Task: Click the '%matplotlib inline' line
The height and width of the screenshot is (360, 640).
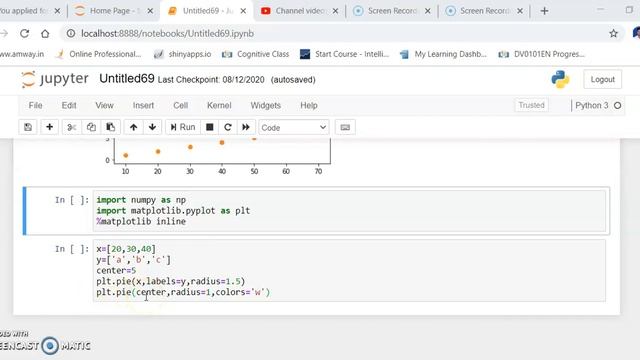Action: pos(141,222)
